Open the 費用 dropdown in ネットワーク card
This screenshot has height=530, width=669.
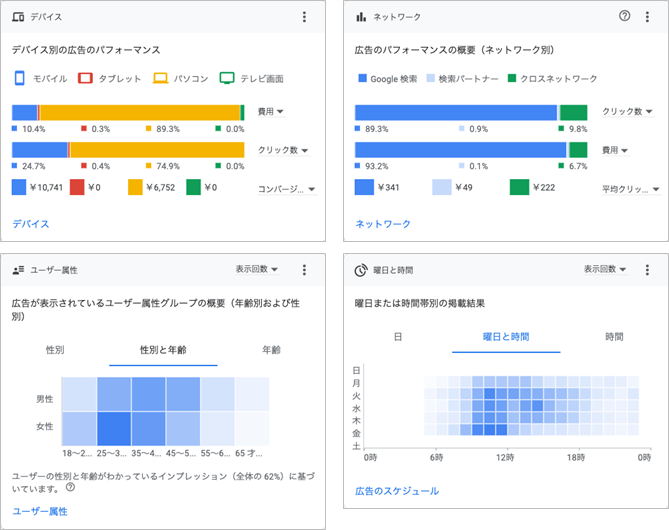(x=615, y=150)
